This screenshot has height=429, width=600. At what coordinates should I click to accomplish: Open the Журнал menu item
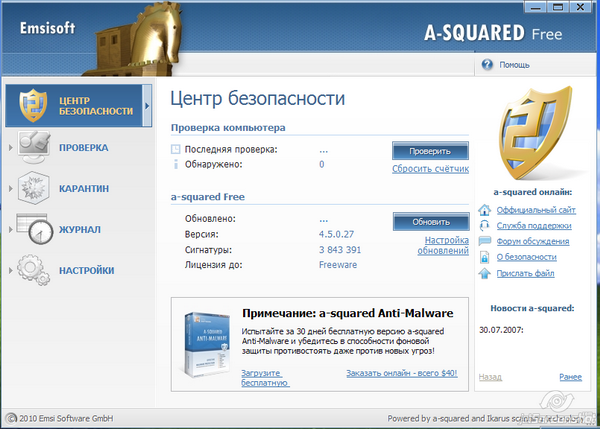(x=78, y=229)
